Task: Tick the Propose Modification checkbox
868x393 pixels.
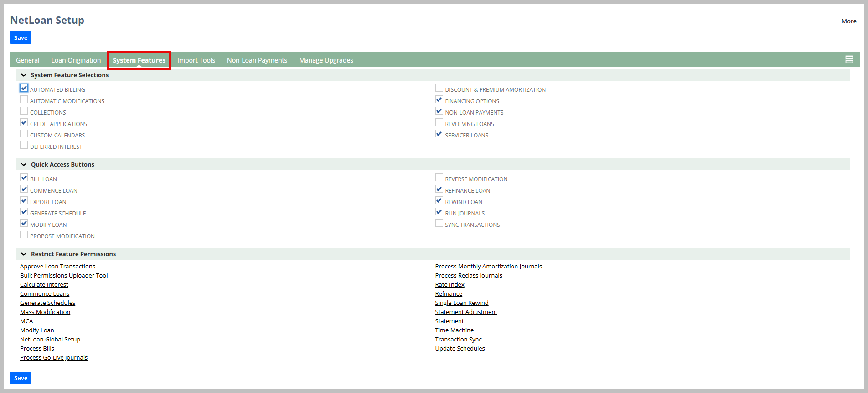Action: point(24,235)
